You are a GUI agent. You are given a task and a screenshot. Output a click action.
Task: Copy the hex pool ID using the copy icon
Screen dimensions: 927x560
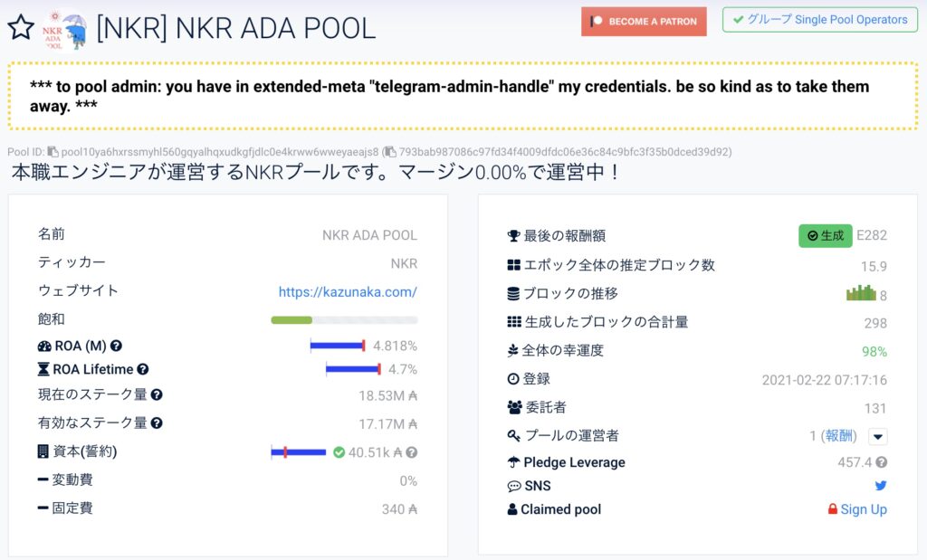pos(390,152)
